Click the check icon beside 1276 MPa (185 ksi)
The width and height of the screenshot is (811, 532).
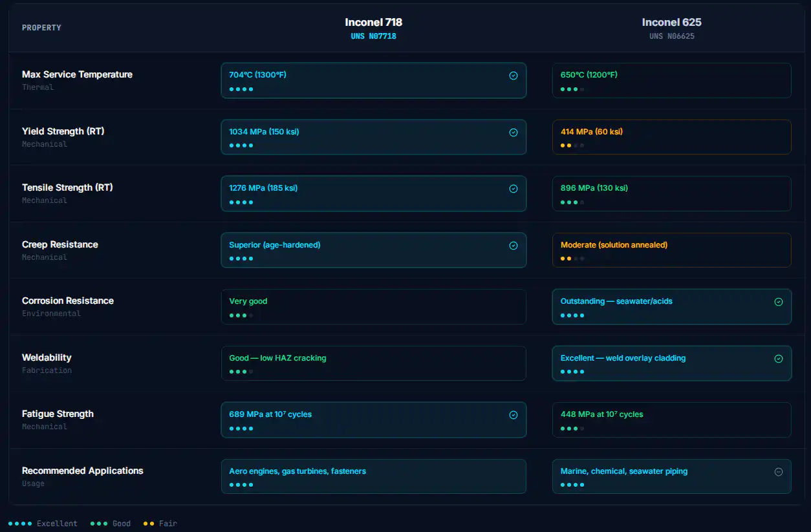(x=514, y=189)
